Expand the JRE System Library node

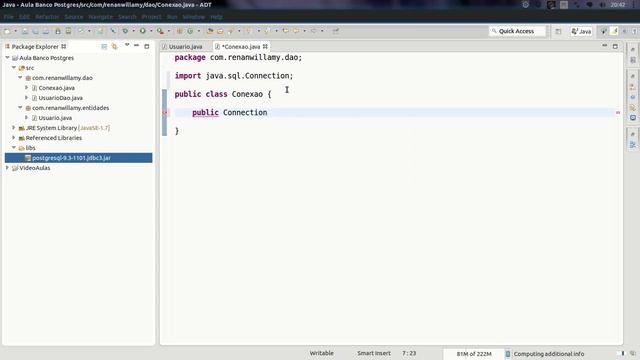pos(14,128)
